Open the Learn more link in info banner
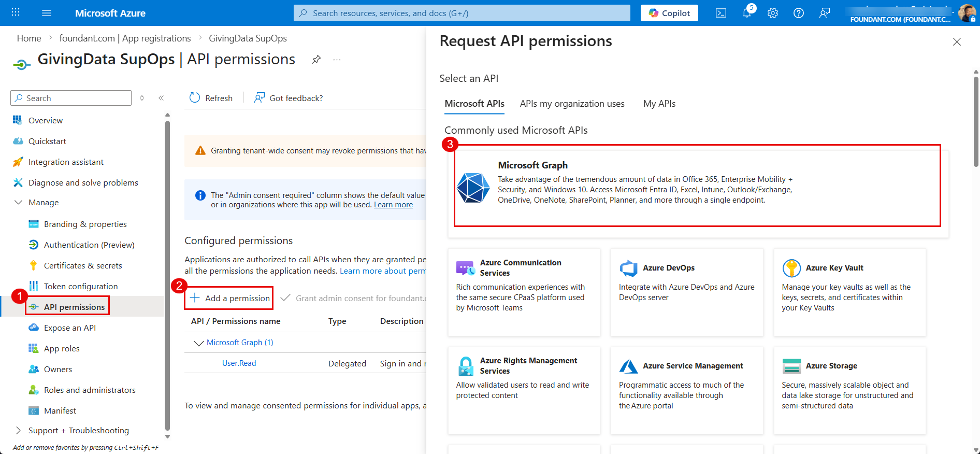980x454 pixels. (x=393, y=205)
